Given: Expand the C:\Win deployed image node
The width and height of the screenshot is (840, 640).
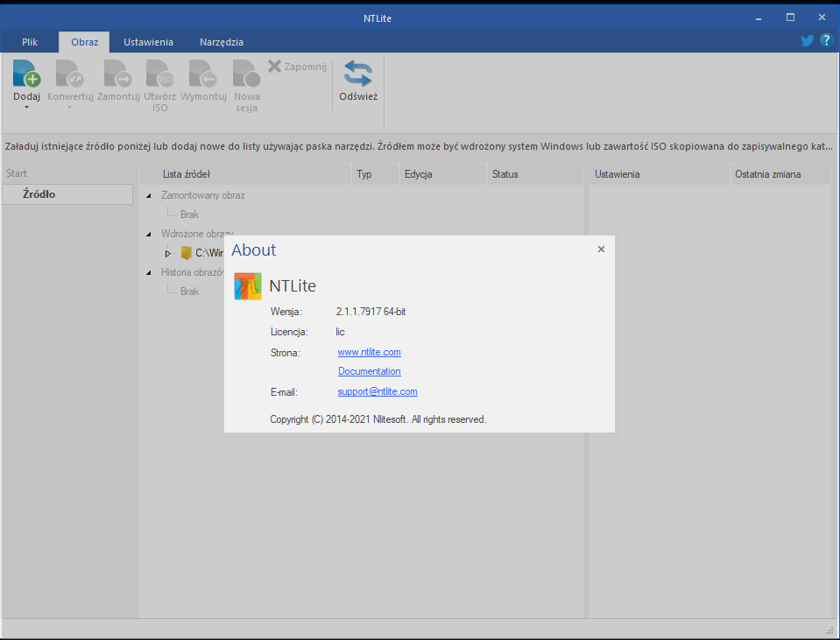Looking at the screenshot, I should pyautogui.click(x=167, y=253).
